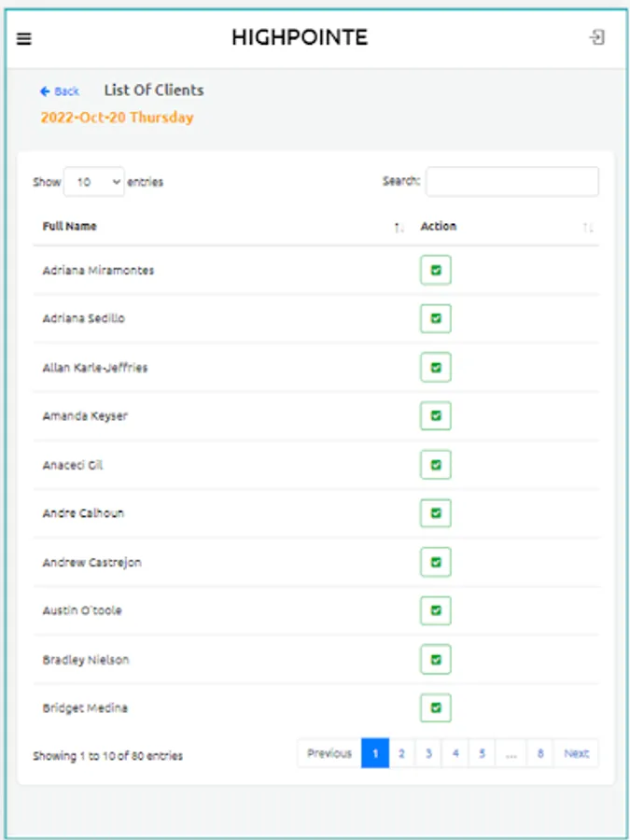Click the Next pagination button
Screen dimensions: 630x840
point(576,754)
